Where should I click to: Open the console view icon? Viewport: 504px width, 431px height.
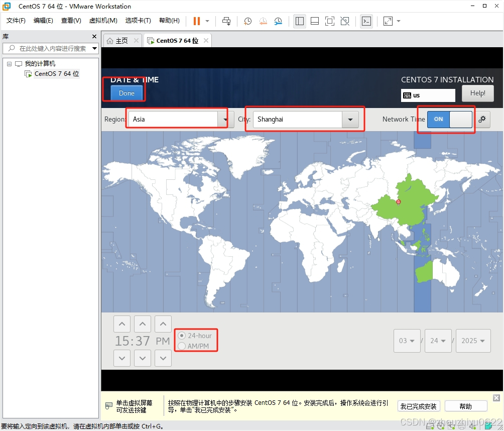click(x=366, y=21)
